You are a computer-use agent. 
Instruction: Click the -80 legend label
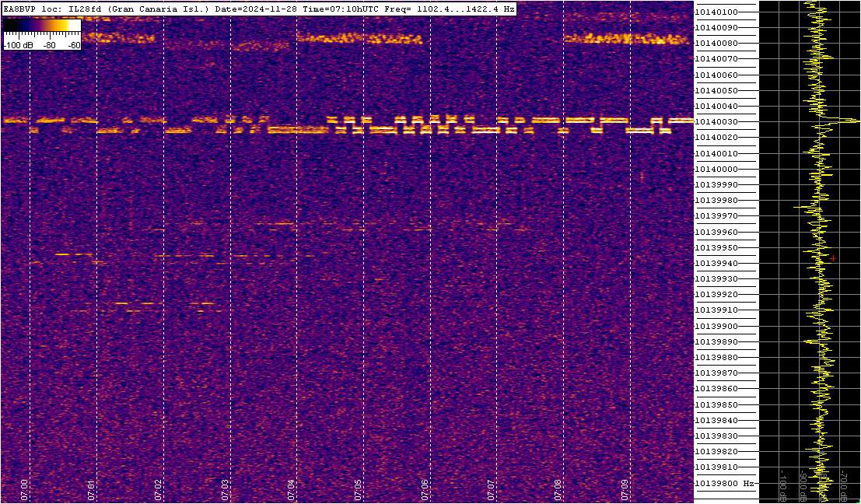tap(50, 46)
